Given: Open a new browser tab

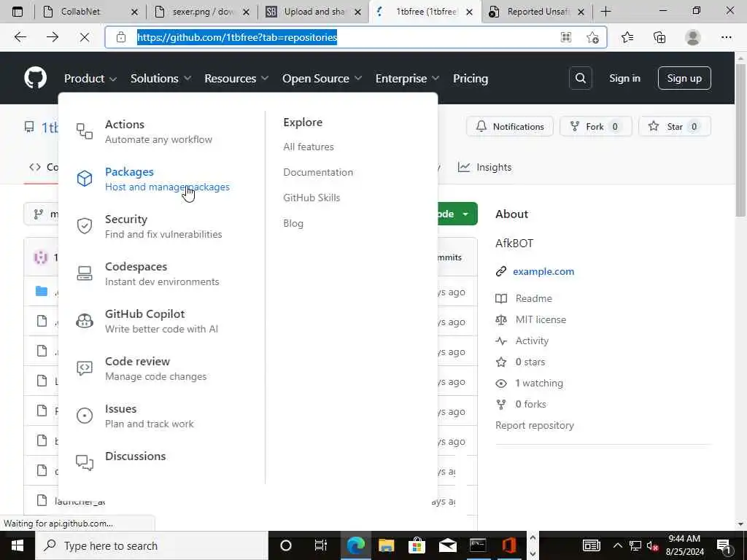Looking at the screenshot, I should tap(606, 12).
